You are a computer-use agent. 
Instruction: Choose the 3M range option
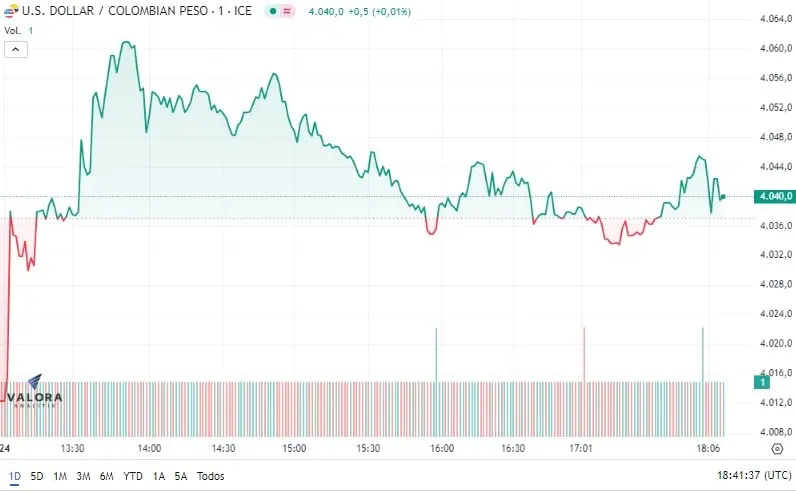click(83, 476)
